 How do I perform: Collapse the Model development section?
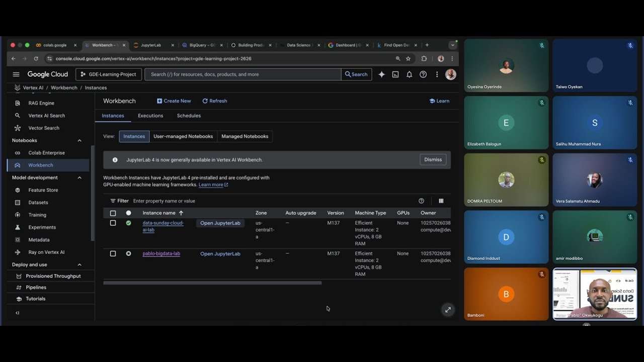point(79,178)
